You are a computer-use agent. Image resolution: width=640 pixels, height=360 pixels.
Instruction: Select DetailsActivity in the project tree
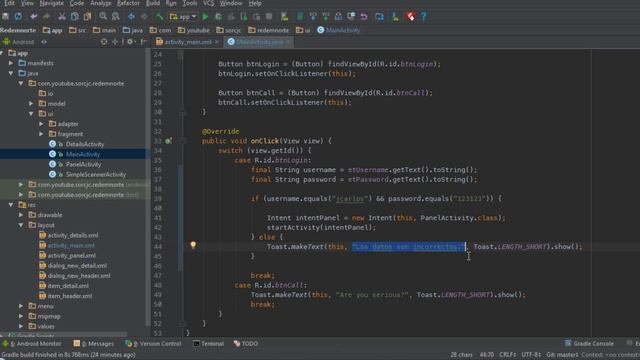coord(84,144)
